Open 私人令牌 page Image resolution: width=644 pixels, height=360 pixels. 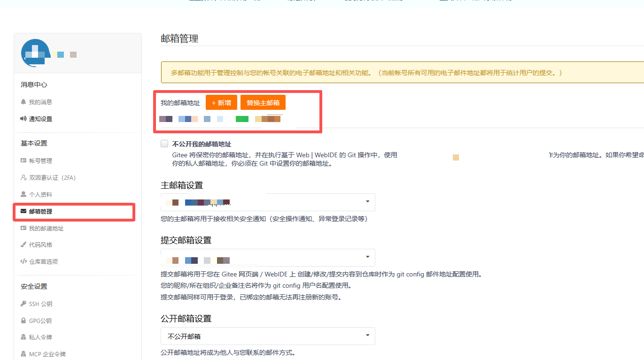click(40, 337)
